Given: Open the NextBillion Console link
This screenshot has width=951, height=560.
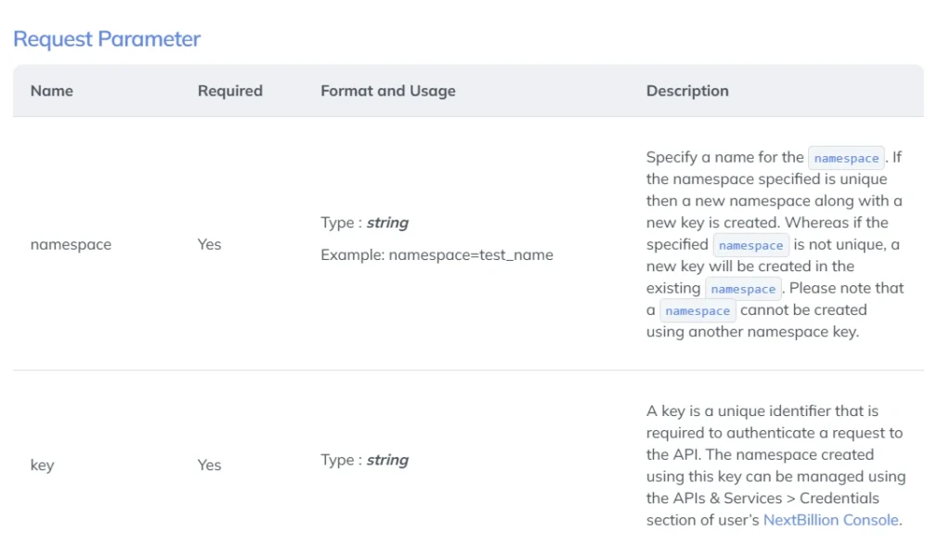Looking at the screenshot, I should [830, 520].
